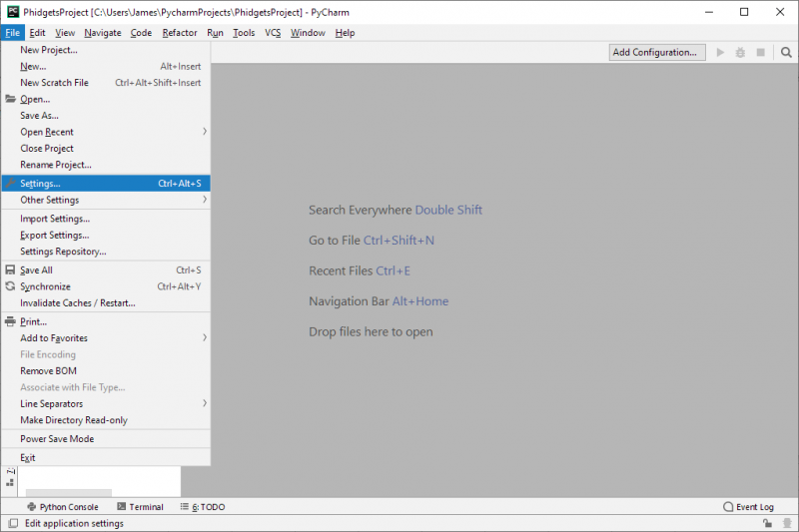This screenshot has width=799, height=532.
Task: Open Settings... menu item
Action: point(106,184)
